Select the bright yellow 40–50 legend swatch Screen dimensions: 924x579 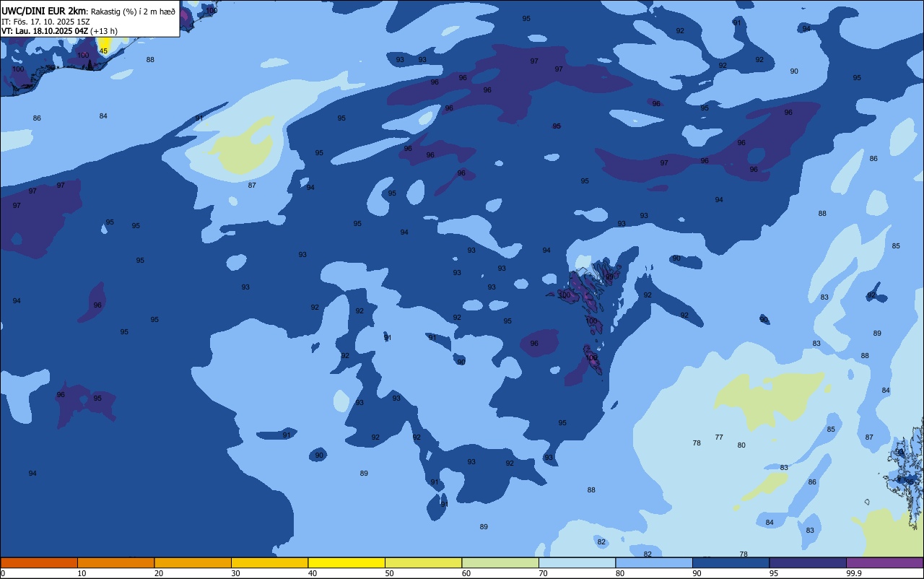click(346, 562)
